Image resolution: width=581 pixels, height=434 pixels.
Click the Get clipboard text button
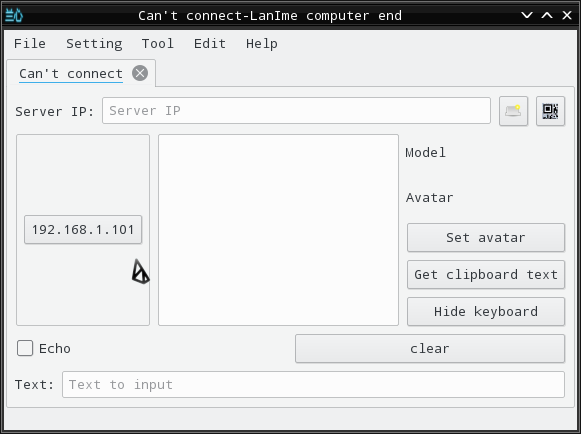click(x=486, y=274)
